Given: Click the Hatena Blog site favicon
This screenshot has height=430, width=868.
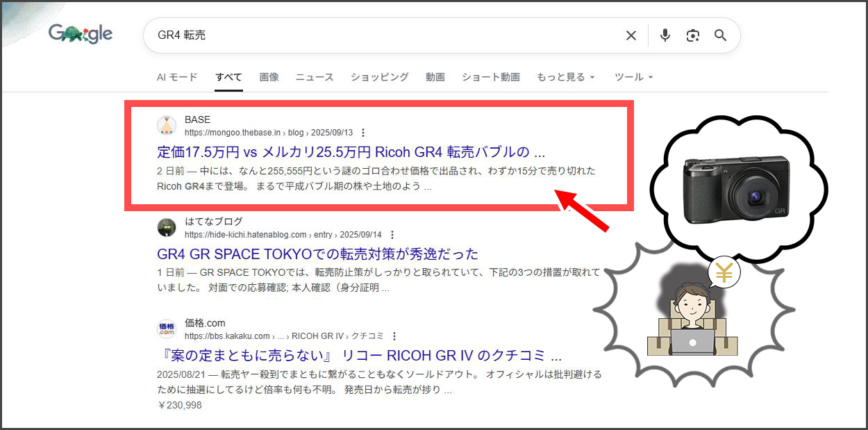Looking at the screenshot, I should pyautogui.click(x=167, y=228).
